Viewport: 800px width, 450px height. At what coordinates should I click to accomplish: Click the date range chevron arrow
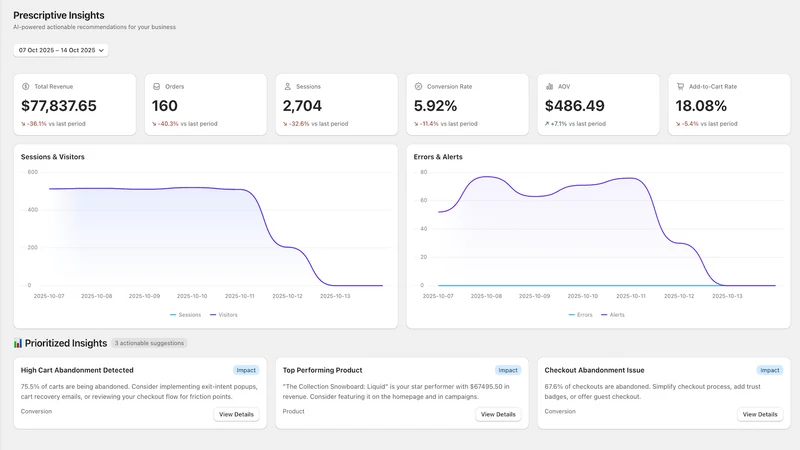tap(101, 51)
